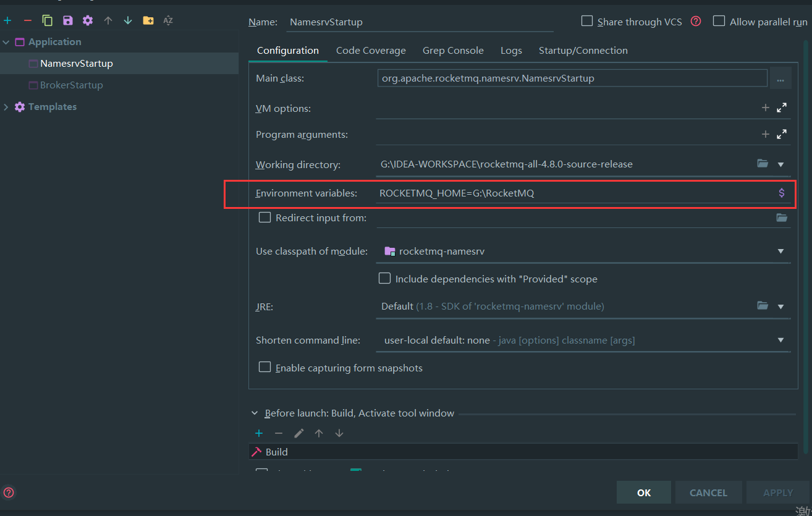The image size is (812, 516).
Task: Click the APPLY button
Action: coord(778,493)
